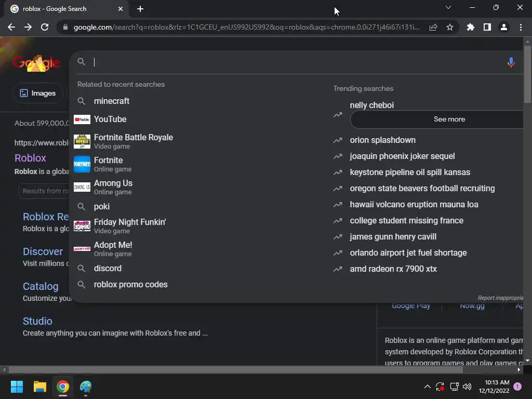Screen dimensions: 532x399
Task: Click the YouTube suggestion thumbnail
Action: (x=82, y=119)
